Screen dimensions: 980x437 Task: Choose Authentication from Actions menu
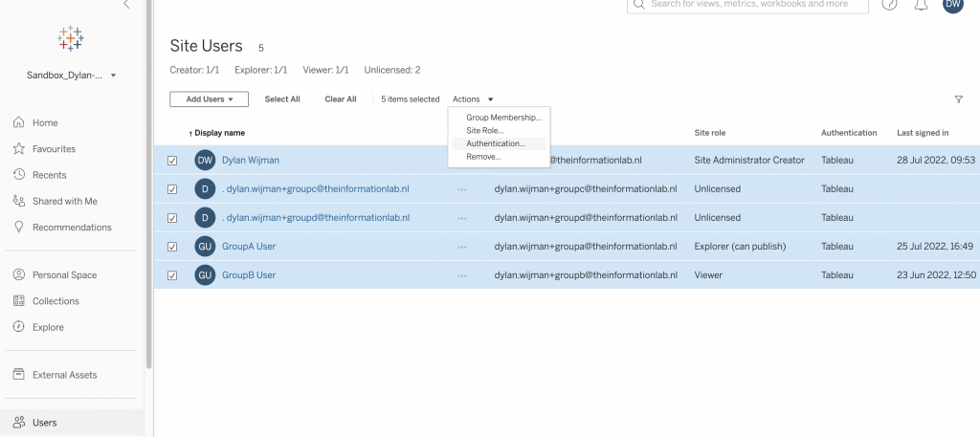point(496,143)
